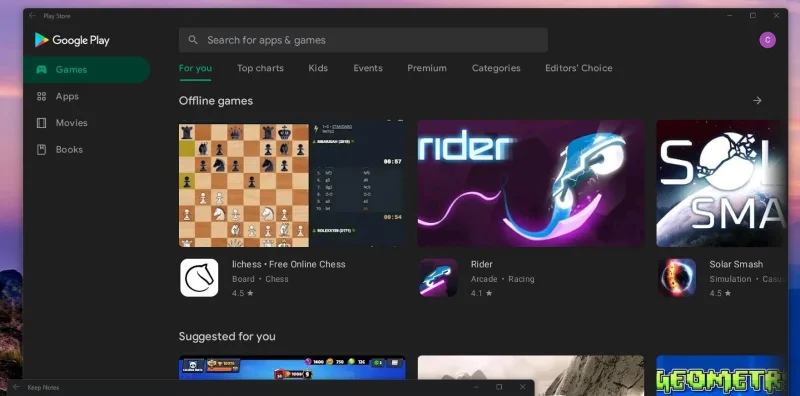This screenshot has height=396, width=800.
Task: Open the first suggested game banner
Action: pyautogui.click(x=292, y=368)
